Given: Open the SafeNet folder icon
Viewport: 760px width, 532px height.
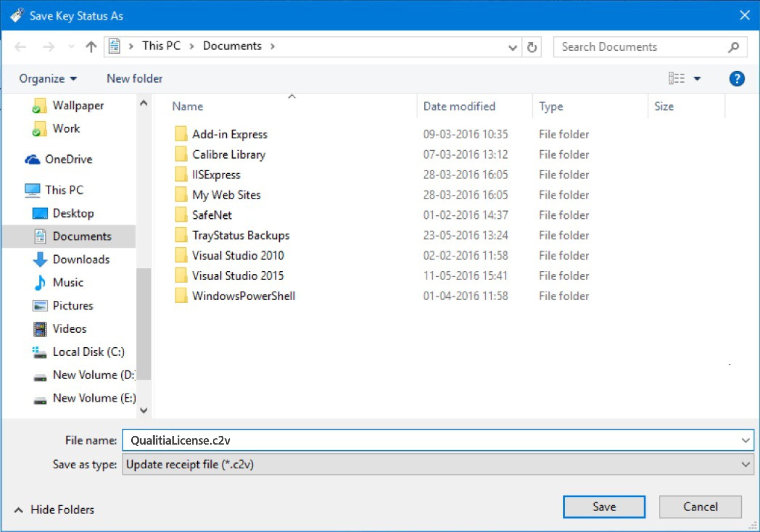Looking at the screenshot, I should point(181,215).
